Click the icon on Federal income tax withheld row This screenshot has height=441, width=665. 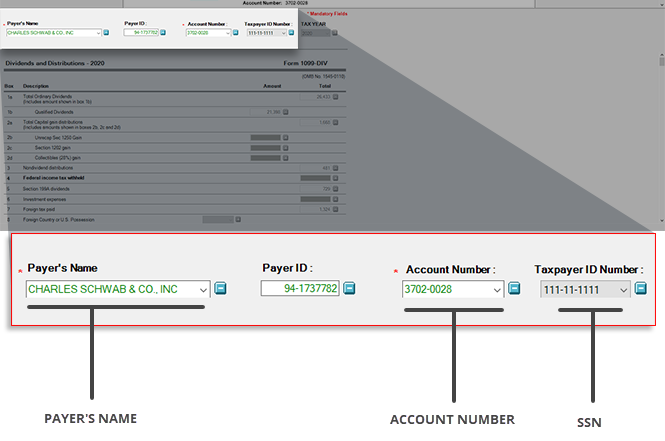335,178
